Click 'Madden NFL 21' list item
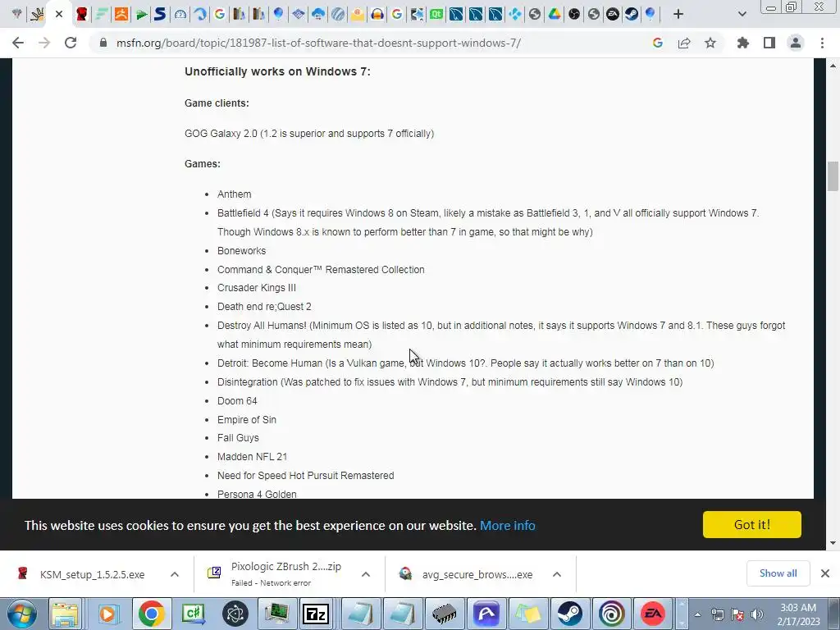The image size is (840, 630). (252, 456)
